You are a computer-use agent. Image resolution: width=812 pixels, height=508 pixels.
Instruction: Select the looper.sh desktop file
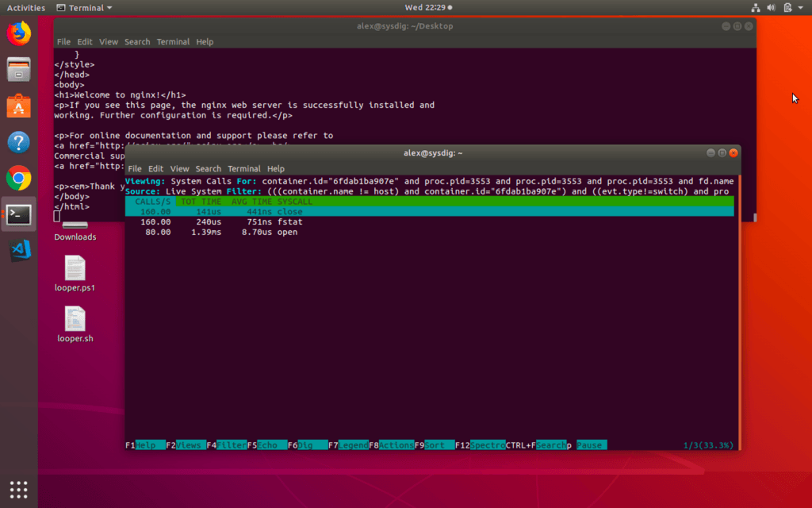[75, 325]
